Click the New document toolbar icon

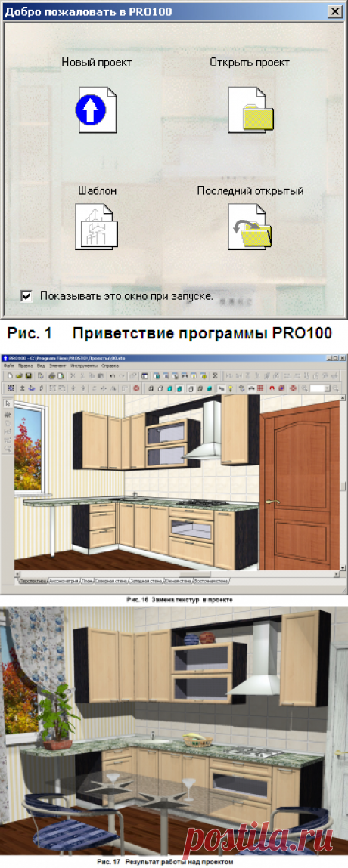coord(10,375)
